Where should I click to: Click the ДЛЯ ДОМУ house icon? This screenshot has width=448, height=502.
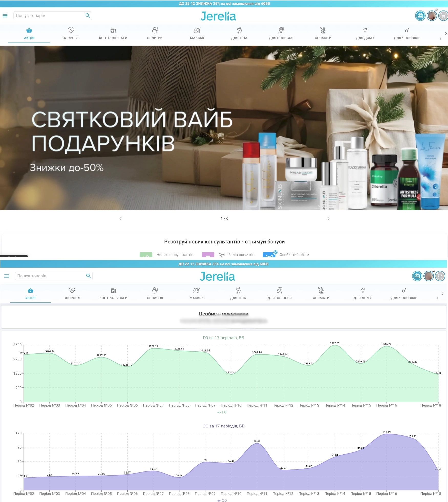pos(365,31)
